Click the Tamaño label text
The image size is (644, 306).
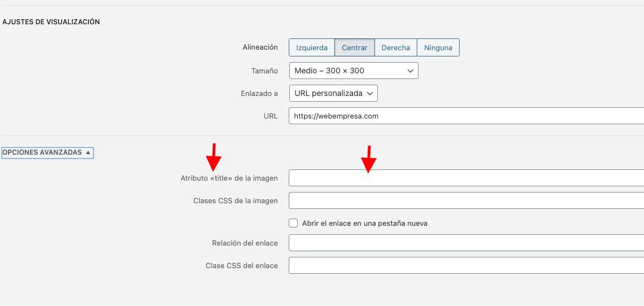click(x=264, y=71)
